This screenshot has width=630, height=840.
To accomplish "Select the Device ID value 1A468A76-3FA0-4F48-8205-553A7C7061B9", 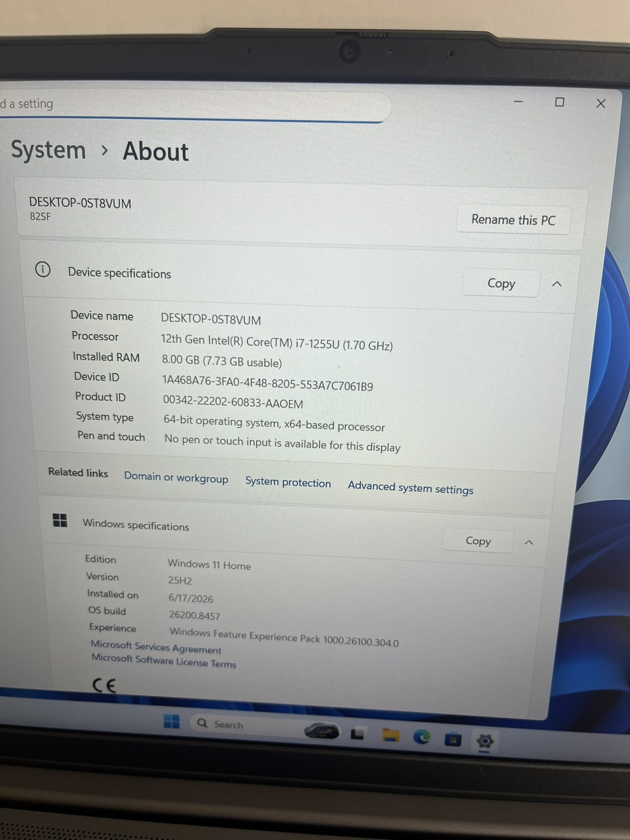I will 267,384.
